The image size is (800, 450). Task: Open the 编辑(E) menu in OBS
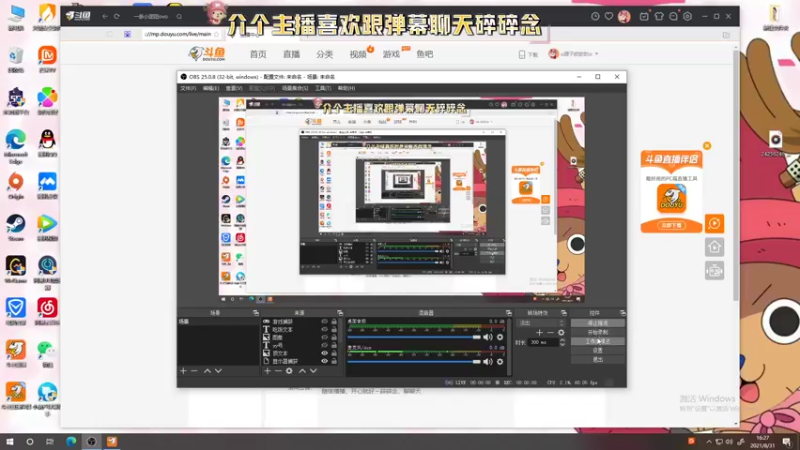click(x=211, y=88)
